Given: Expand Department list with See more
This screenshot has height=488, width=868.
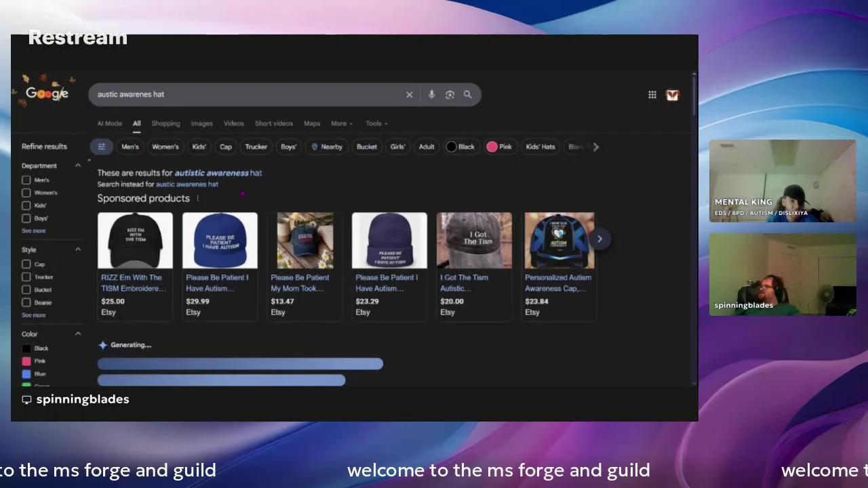Looking at the screenshot, I should pos(33,231).
